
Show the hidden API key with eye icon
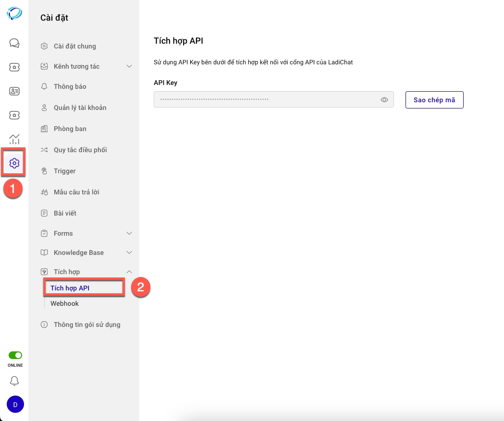click(x=384, y=100)
